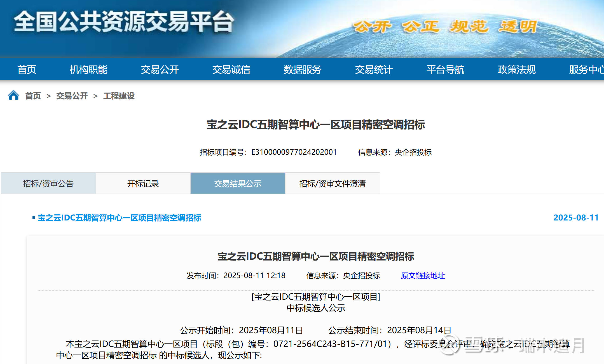Click date 2025-08-11 on announcement row
604x364 pixels.
click(576, 218)
